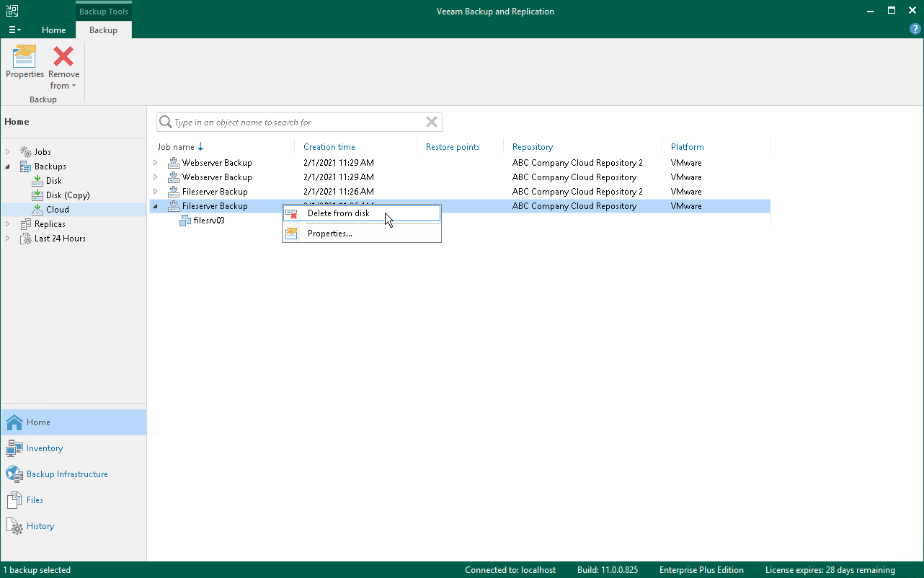The width and height of the screenshot is (924, 578).
Task: Select the Disk backups icon
Action: point(37,181)
